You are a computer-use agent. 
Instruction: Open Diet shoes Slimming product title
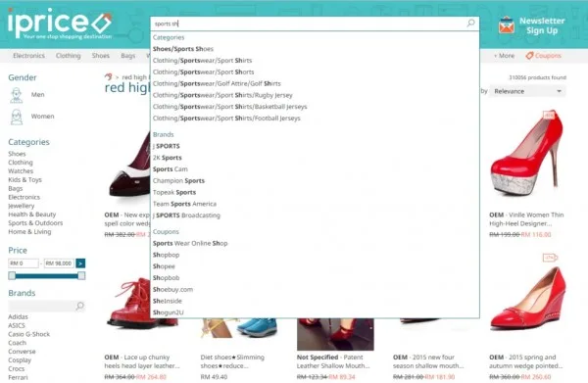pos(232,361)
